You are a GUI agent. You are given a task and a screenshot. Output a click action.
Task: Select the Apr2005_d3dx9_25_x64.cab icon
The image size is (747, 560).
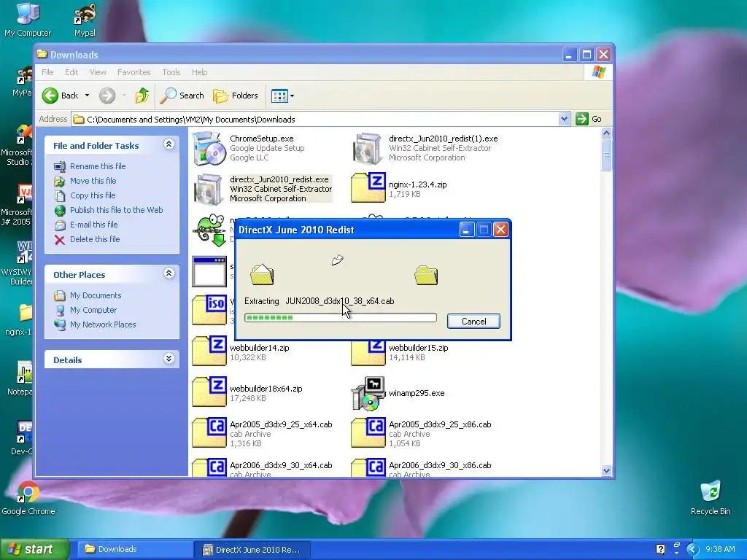pos(209,432)
